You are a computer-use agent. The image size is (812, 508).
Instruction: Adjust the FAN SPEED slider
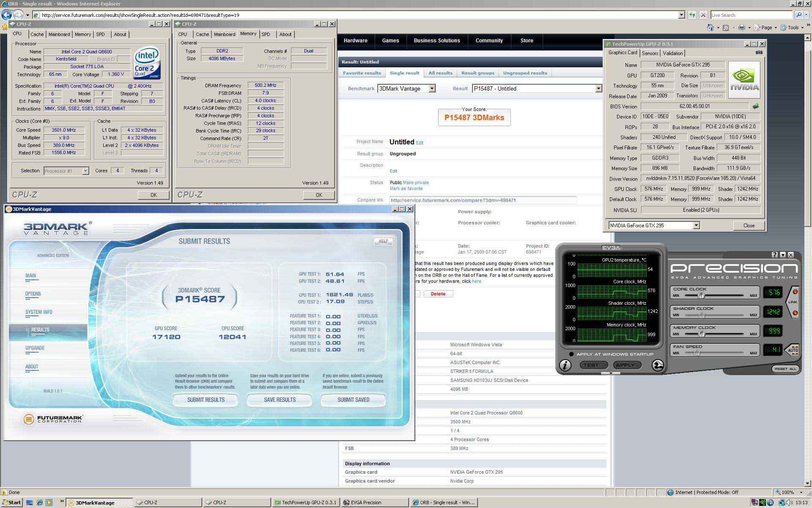tap(697, 353)
